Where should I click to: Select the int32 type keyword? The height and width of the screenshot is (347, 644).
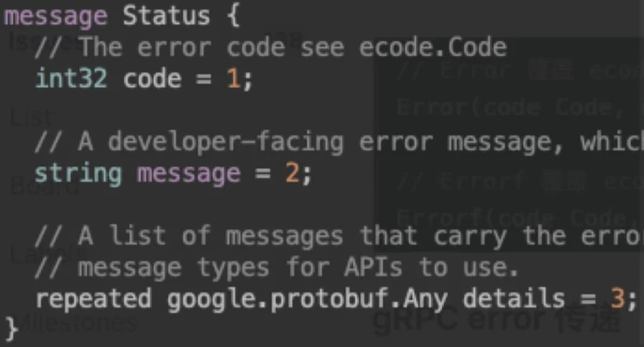(72, 78)
